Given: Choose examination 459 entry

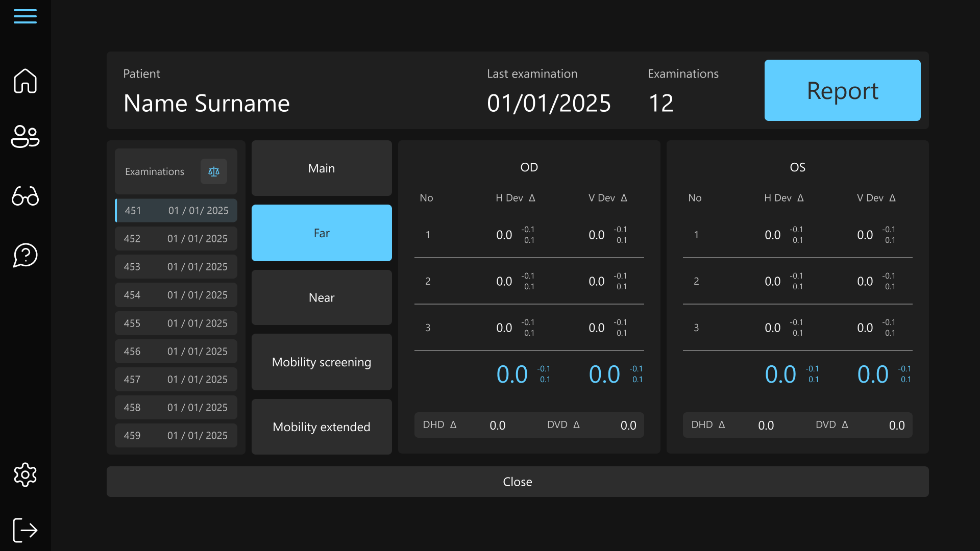Looking at the screenshot, I should pyautogui.click(x=176, y=436).
